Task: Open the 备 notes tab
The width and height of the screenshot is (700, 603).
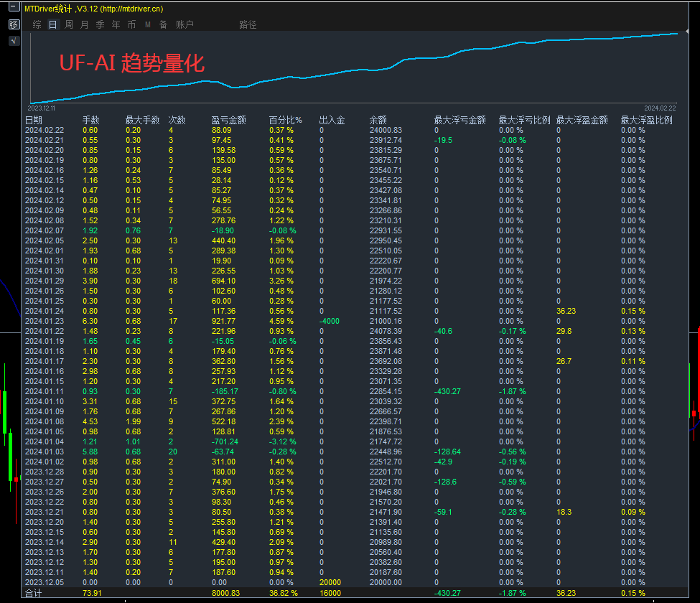Action: [164, 24]
